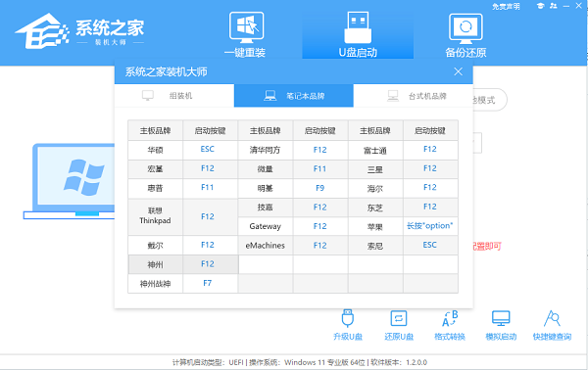Open the 免责声明 disclaimer link
This screenshot has width=588, height=370.
pos(506,7)
